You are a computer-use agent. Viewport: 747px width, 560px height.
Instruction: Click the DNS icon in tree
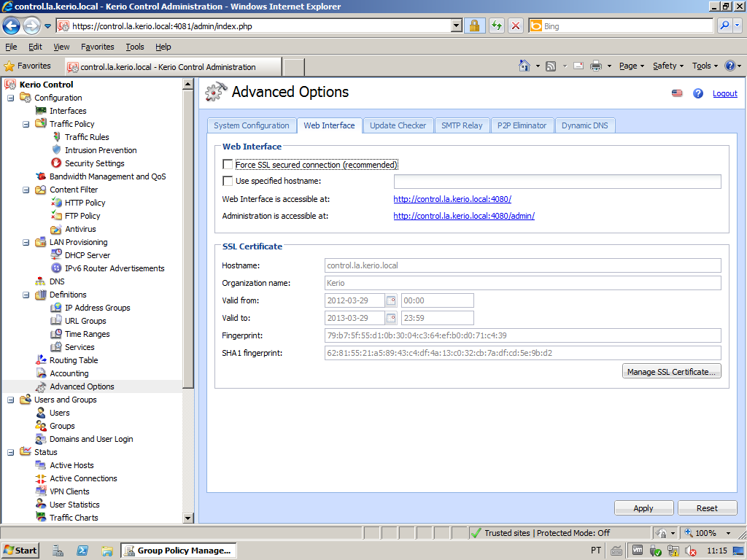[x=41, y=281]
